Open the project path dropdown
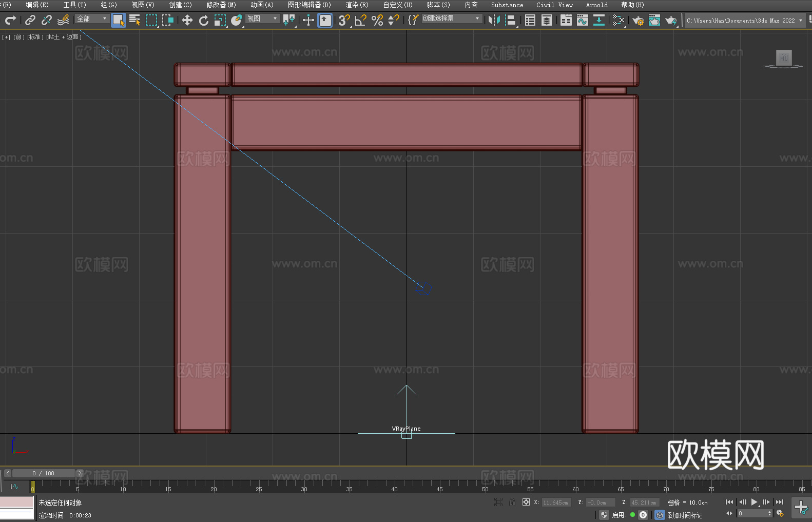 745,21
